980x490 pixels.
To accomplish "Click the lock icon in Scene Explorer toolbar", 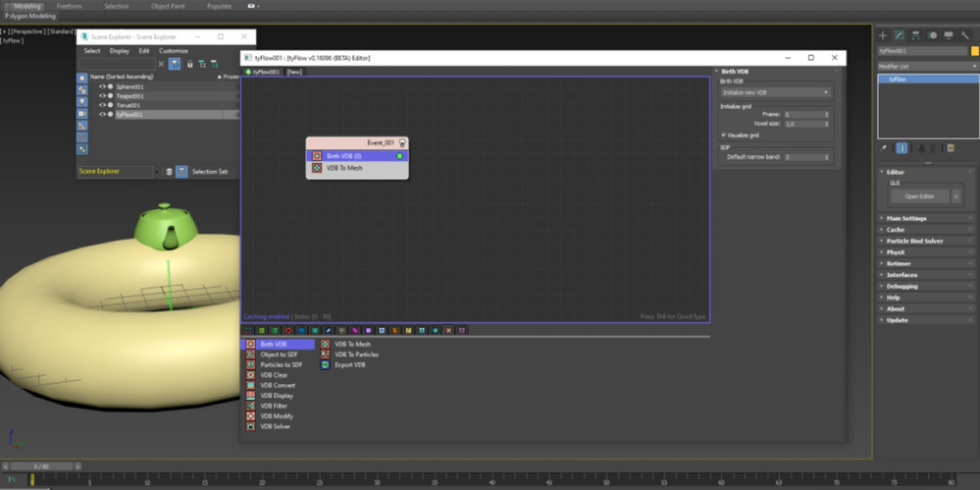I will (x=190, y=64).
